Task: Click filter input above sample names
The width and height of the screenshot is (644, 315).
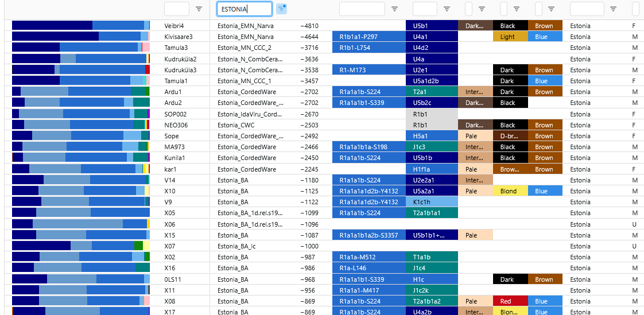Action: pyautogui.click(x=176, y=9)
